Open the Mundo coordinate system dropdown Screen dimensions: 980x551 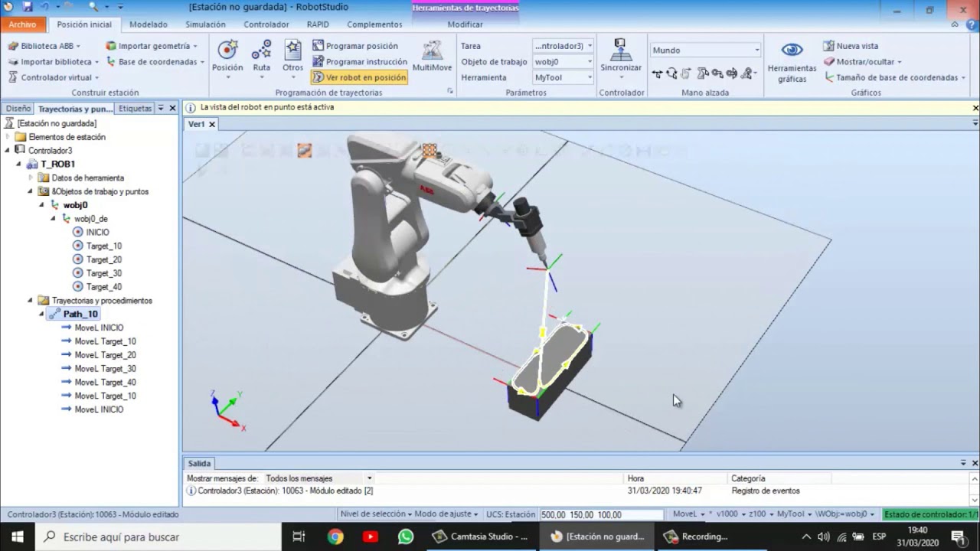click(x=705, y=50)
